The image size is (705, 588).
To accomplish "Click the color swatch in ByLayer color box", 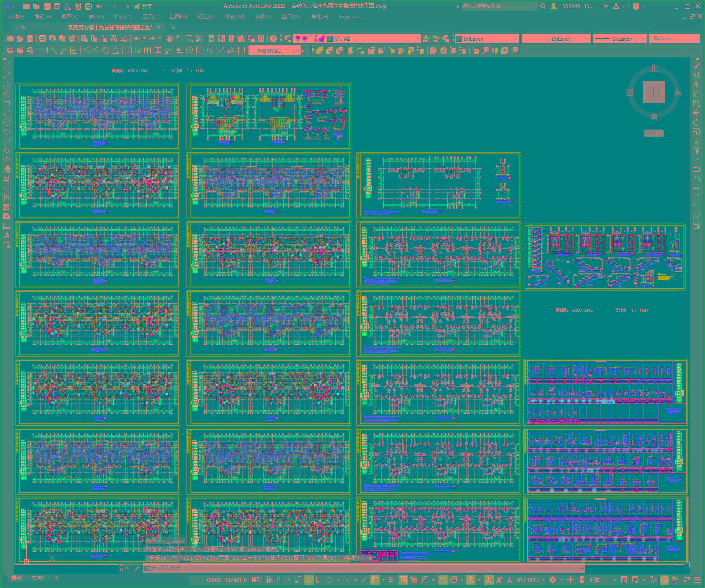I will (x=459, y=39).
